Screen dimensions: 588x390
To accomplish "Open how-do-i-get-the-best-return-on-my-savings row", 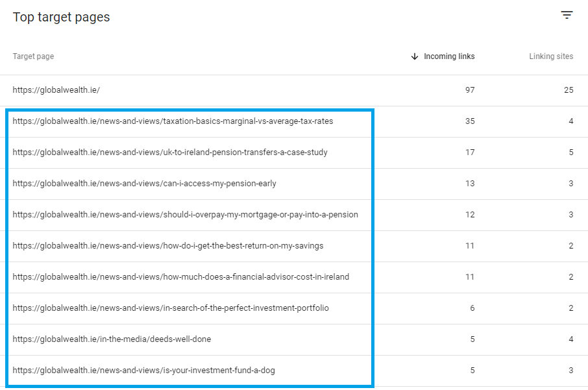I will click(167, 246).
